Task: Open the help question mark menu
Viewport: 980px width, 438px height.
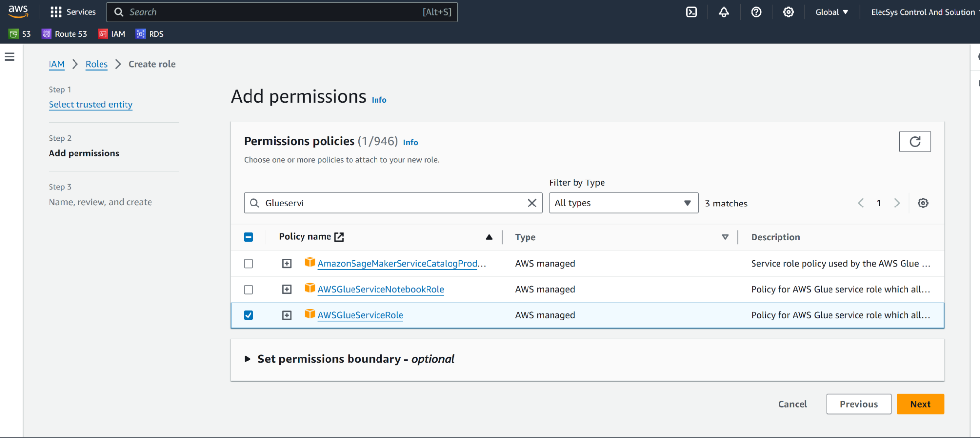Action: click(x=756, y=12)
